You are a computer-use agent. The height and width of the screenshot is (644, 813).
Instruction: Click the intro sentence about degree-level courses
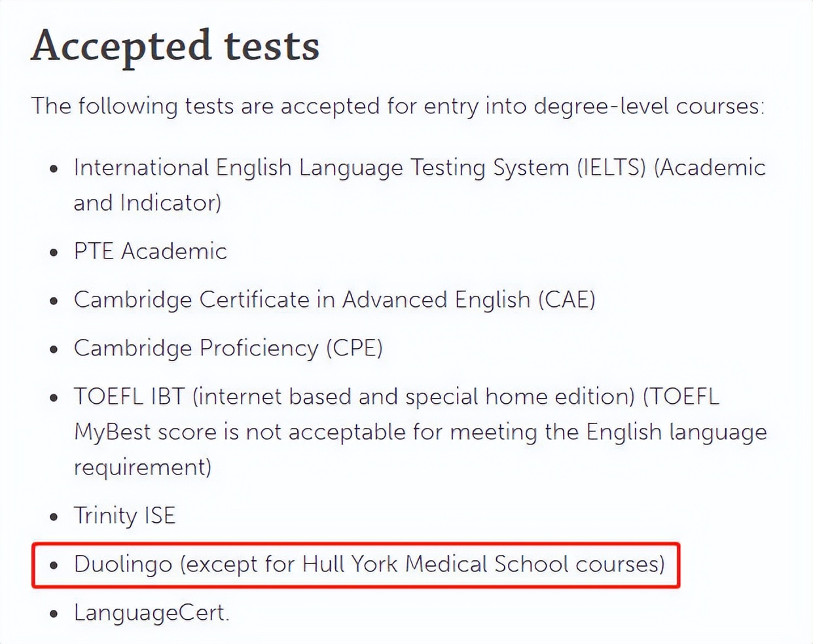pyautogui.click(x=397, y=106)
